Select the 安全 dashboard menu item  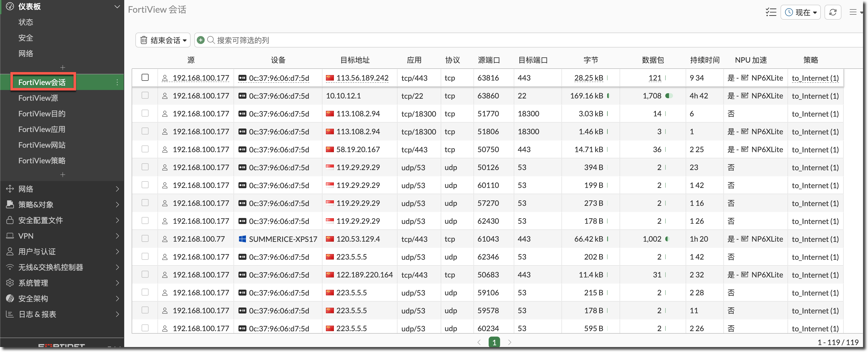(x=26, y=38)
